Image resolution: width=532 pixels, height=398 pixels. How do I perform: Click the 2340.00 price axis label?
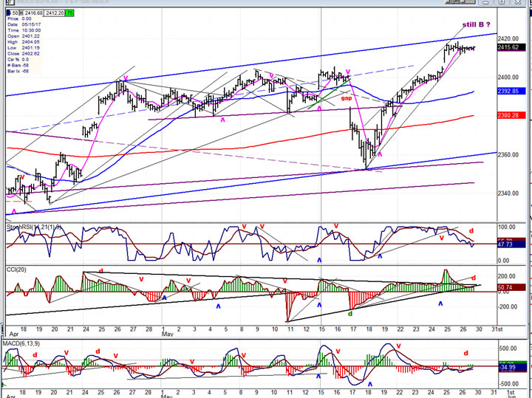tap(508, 193)
